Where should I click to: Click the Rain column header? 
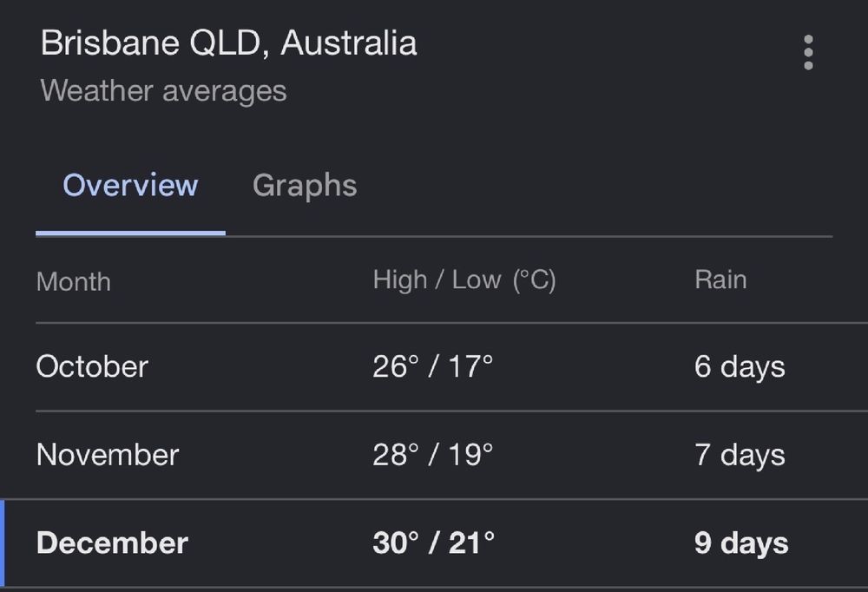point(720,280)
